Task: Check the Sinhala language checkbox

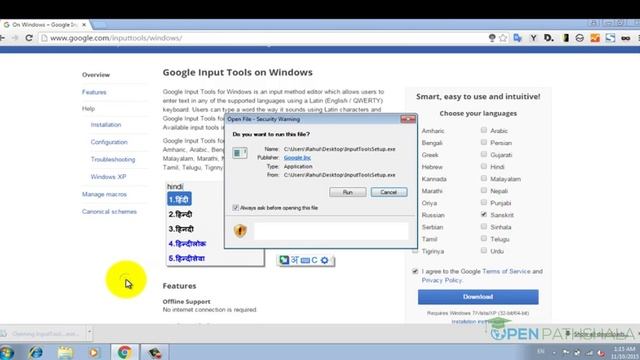Action: tap(484, 226)
